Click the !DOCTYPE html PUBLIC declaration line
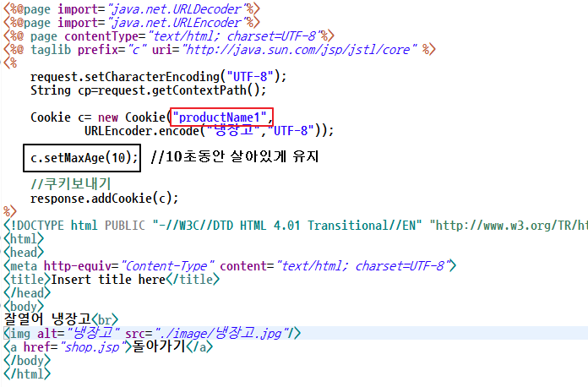Image resolution: width=588 pixels, height=387 pixels. 296,226
